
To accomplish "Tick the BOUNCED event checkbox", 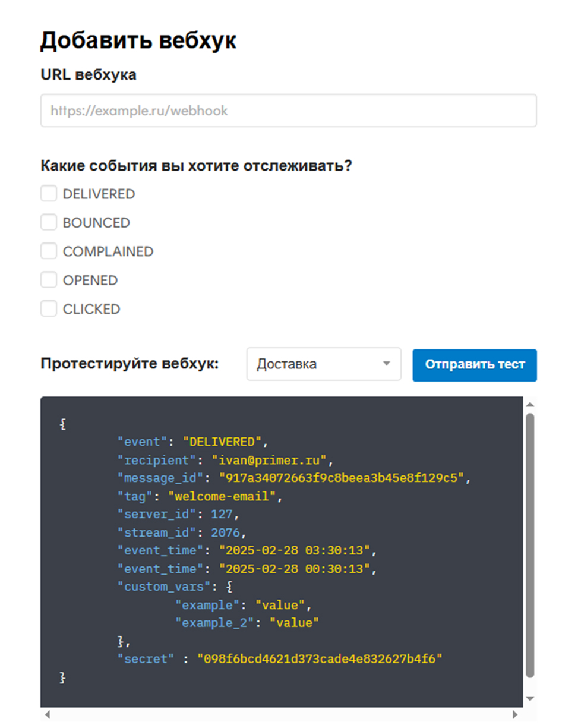I will tap(49, 223).
